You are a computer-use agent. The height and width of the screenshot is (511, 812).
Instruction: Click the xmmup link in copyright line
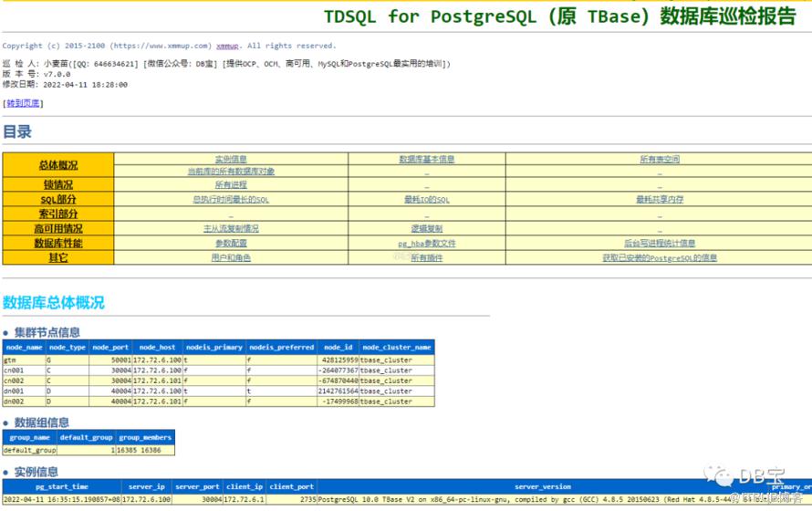pos(227,46)
